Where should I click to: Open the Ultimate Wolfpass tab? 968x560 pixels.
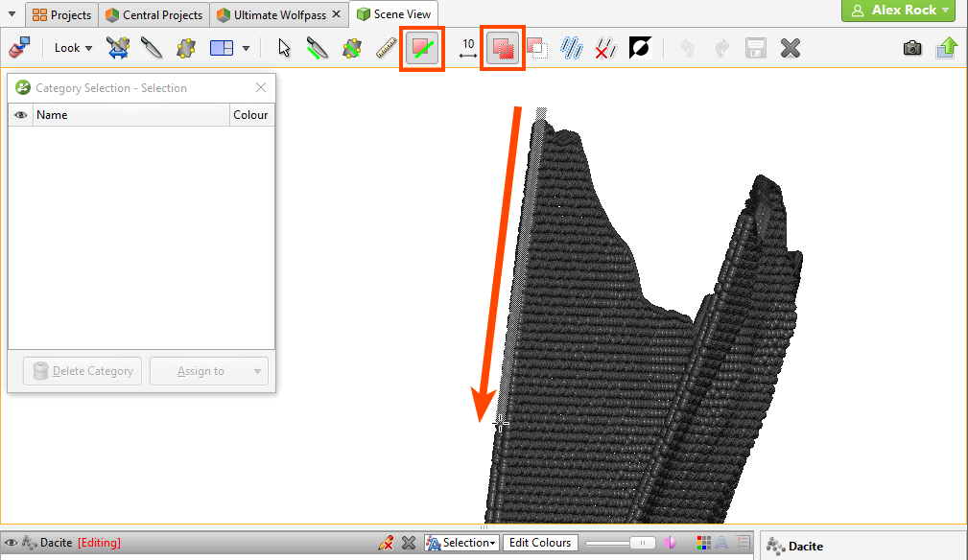(272, 15)
